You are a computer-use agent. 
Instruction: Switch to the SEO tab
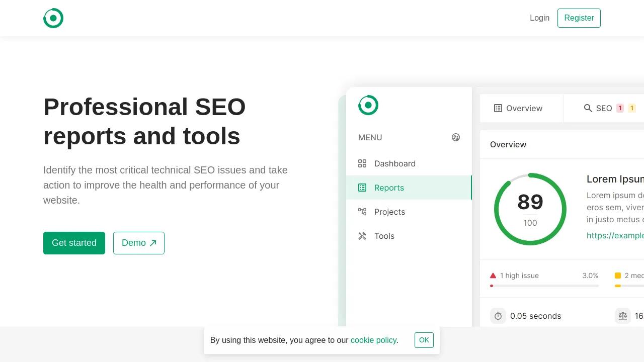pos(604,108)
